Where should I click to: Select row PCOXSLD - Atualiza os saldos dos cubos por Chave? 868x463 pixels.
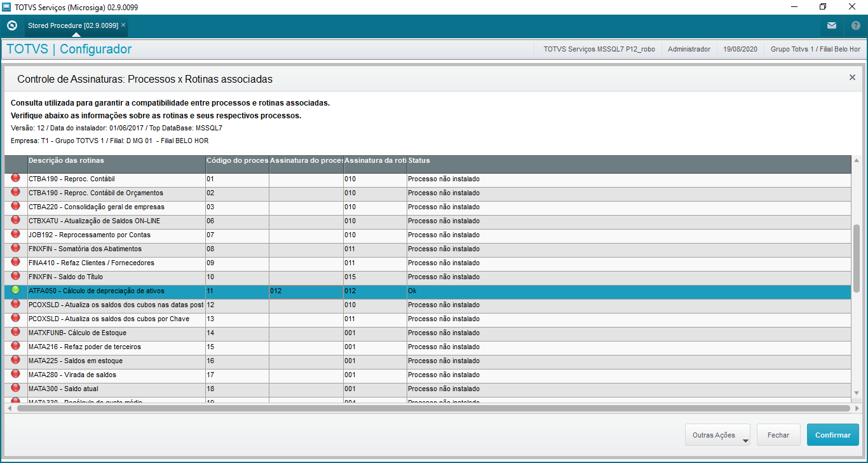[428, 319]
